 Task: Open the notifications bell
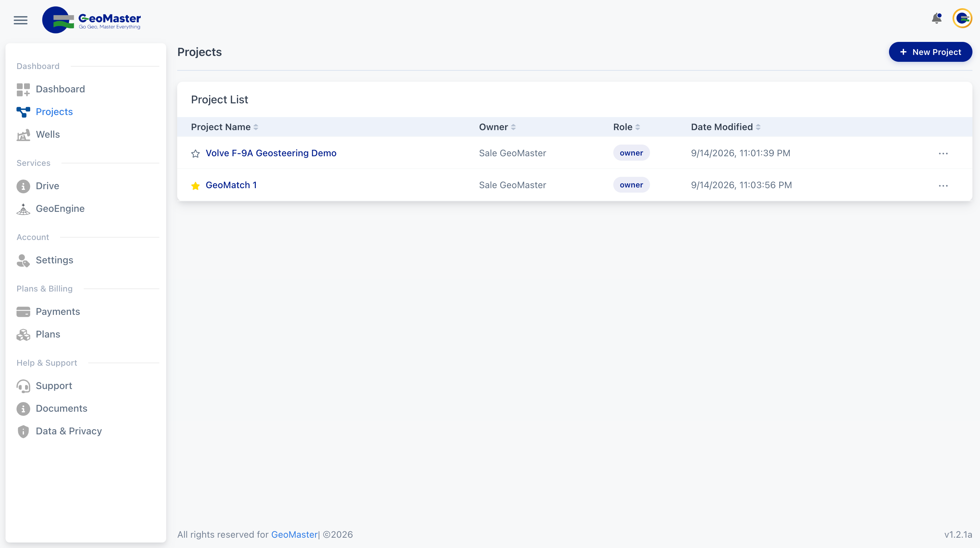pyautogui.click(x=937, y=18)
